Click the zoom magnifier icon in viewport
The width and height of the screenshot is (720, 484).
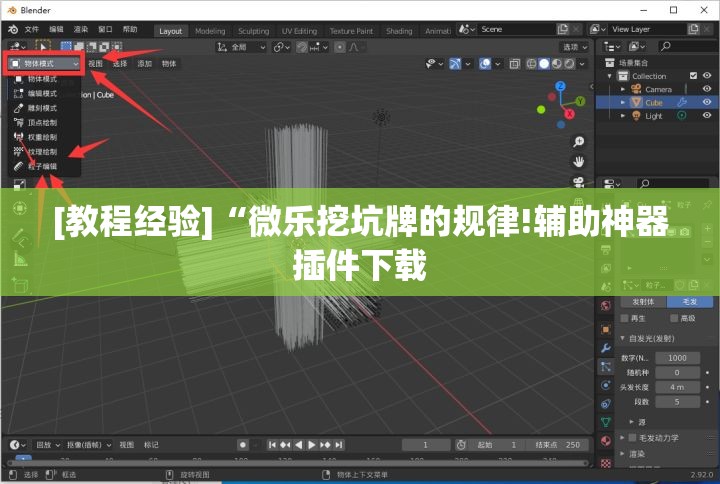click(579, 141)
